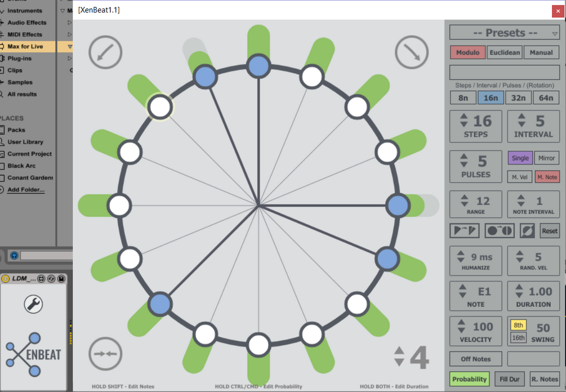
Task: Click the converging arrows circle icon
Action: [x=105, y=354]
